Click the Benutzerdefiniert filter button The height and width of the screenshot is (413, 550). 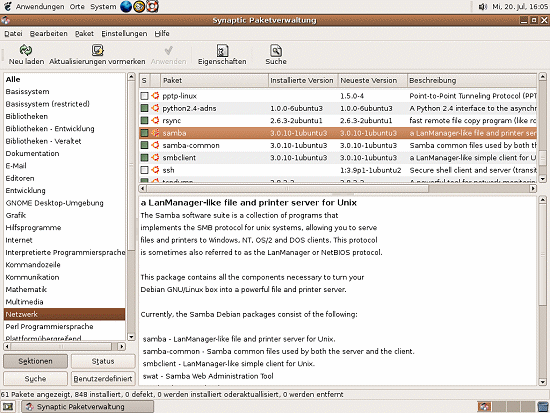coord(103,379)
